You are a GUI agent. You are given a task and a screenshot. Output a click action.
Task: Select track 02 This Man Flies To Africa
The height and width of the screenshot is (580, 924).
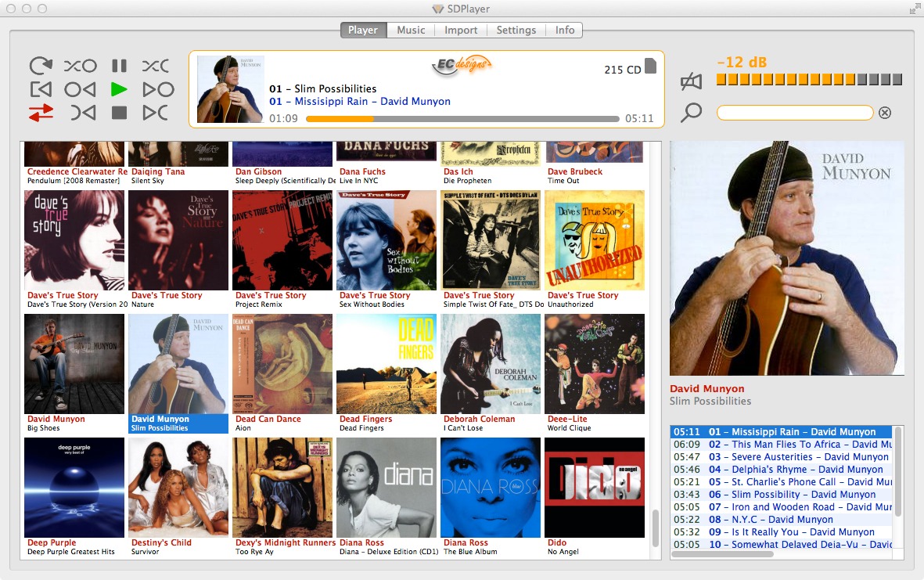pos(782,445)
